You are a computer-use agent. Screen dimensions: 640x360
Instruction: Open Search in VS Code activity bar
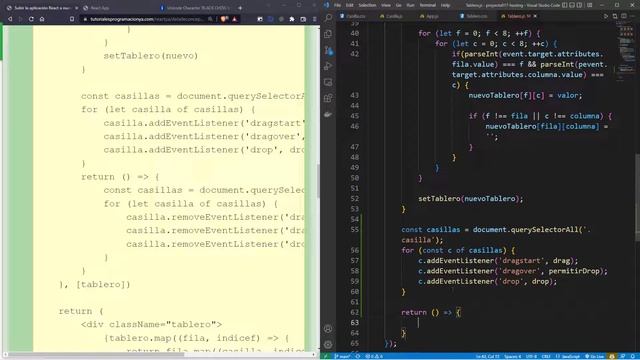(328, 18)
